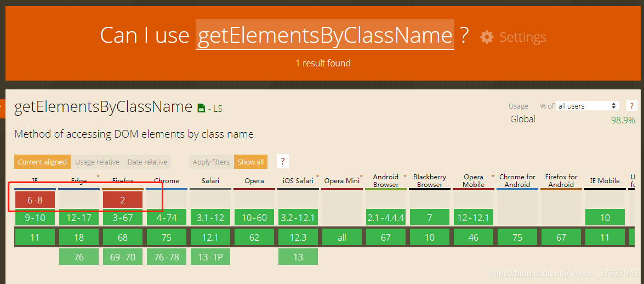Switch to Usage relative view

[x=97, y=162]
